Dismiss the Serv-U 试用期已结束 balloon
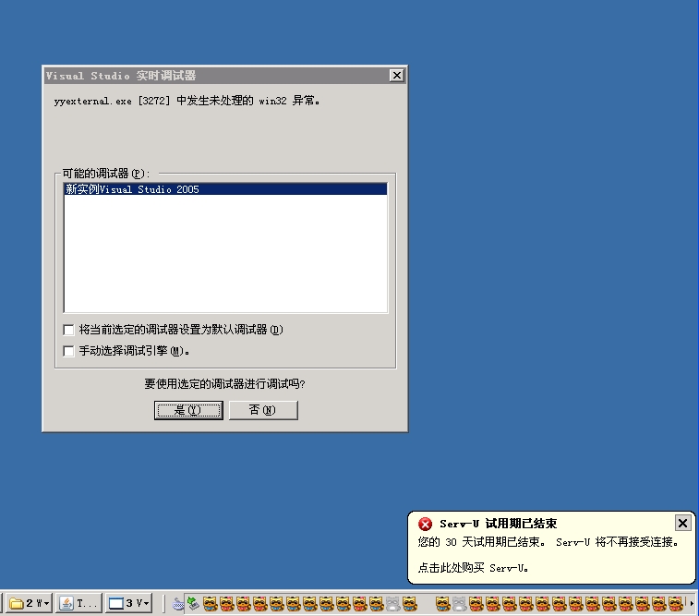 (682, 523)
